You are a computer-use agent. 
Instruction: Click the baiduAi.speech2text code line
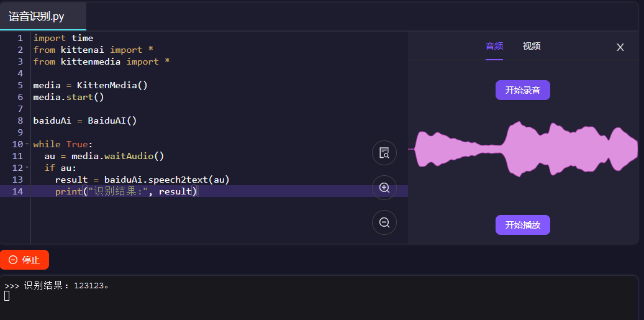click(142, 180)
